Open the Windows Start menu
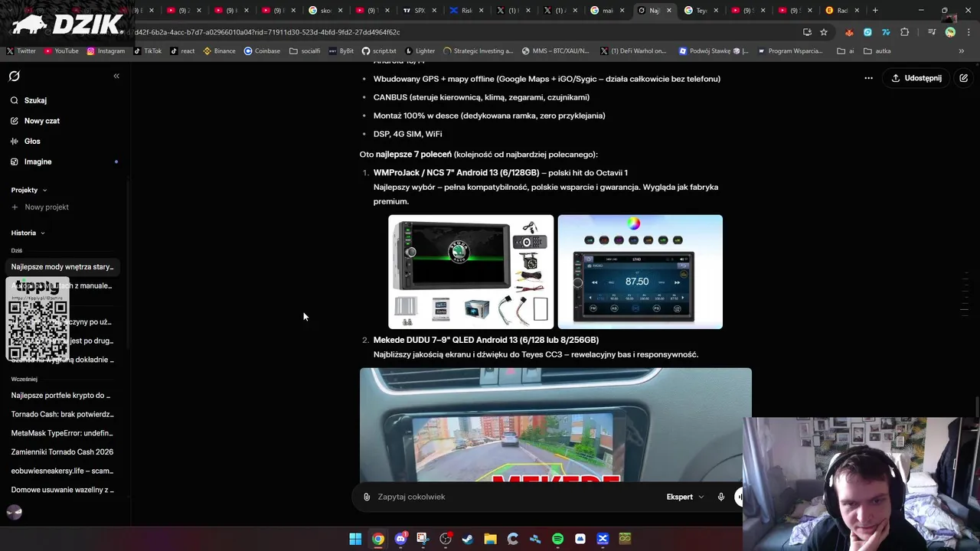Viewport: 980px width, 551px height. [x=355, y=539]
